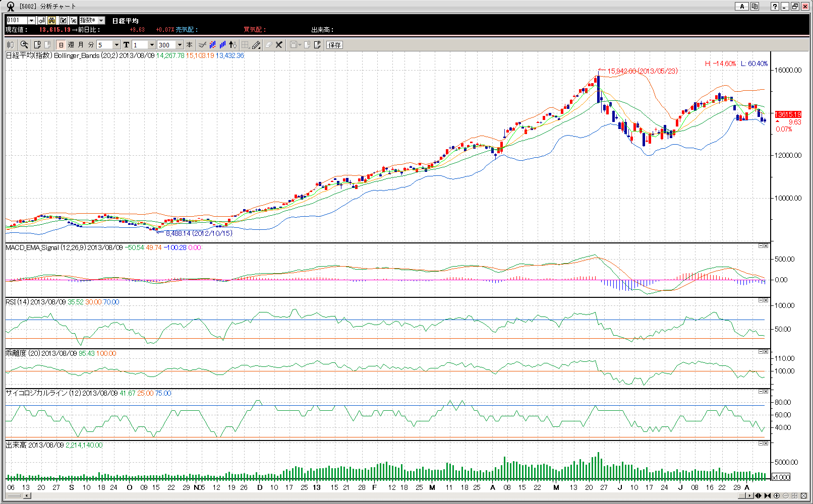Select the pencil drawing tool

click(x=256, y=45)
